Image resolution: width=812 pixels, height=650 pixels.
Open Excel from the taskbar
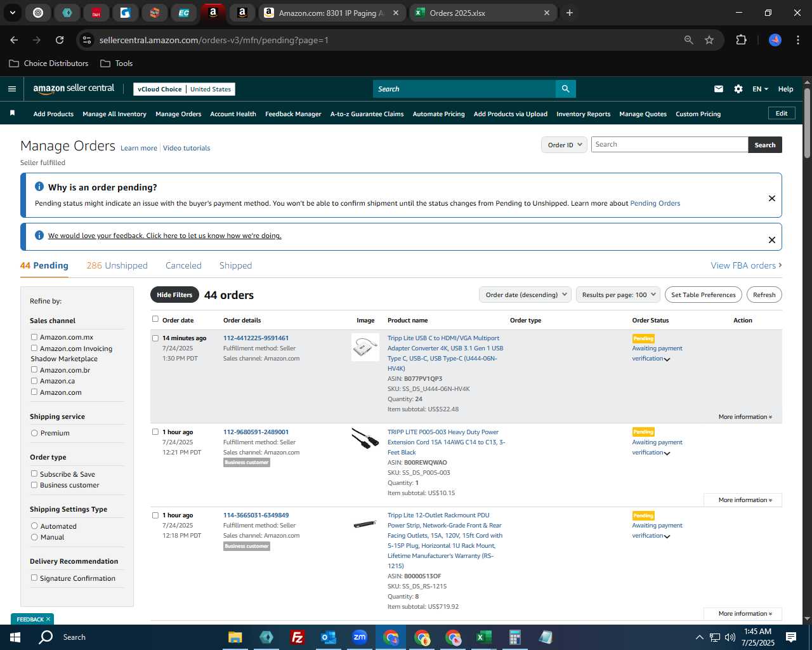pos(483,637)
